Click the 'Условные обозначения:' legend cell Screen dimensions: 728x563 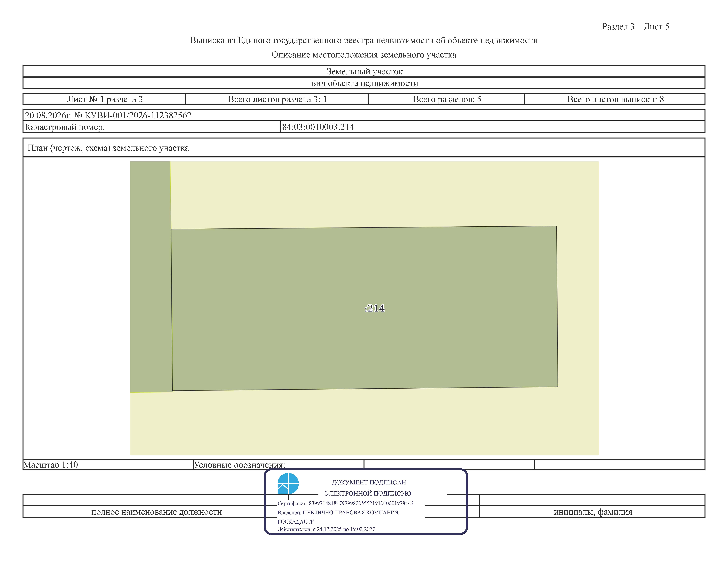pyautogui.click(x=279, y=465)
